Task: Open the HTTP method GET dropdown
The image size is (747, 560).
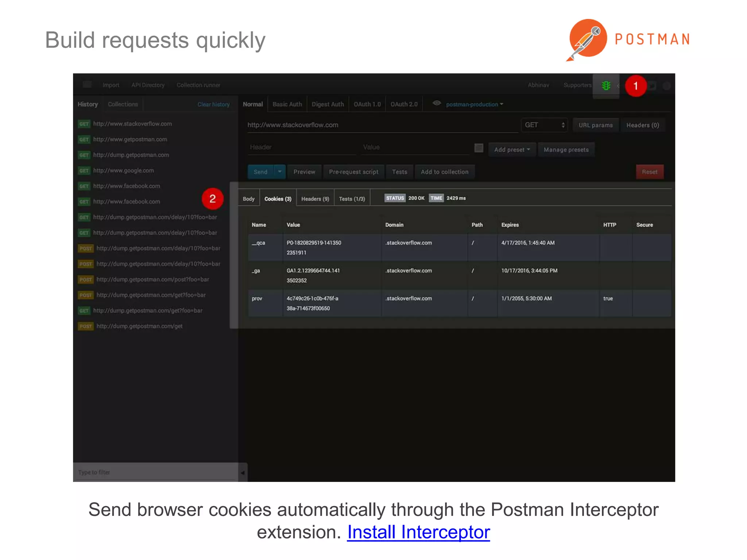Action: coord(545,125)
